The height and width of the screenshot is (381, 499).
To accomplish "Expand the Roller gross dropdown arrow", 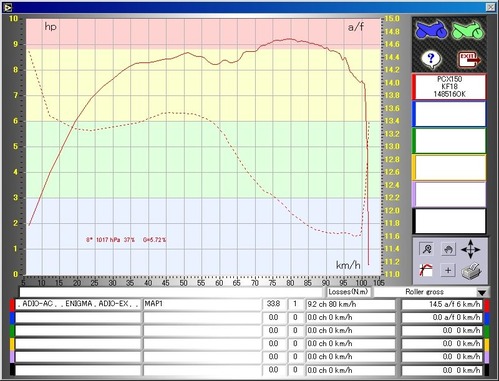I will coord(482,293).
